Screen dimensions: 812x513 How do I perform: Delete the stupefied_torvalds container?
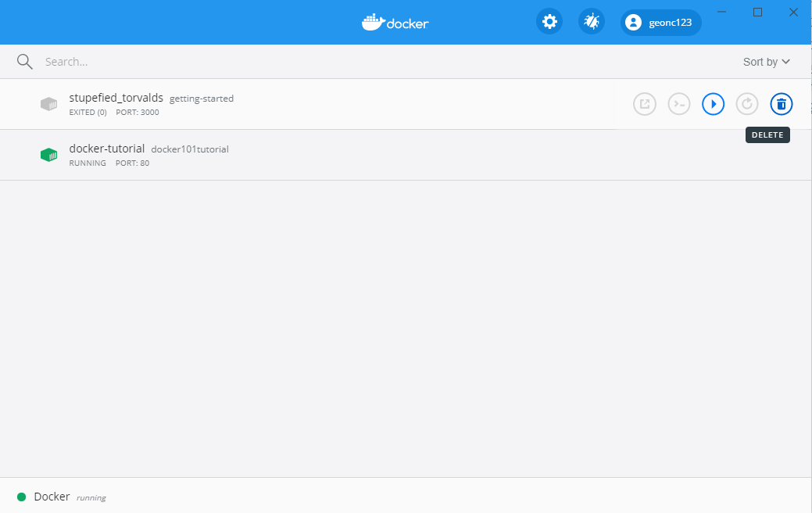[x=782, y=104]
